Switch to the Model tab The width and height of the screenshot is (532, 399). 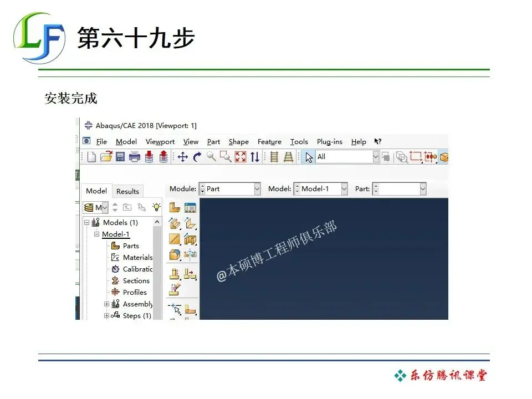pyautogui.click(x=96, y=191)
